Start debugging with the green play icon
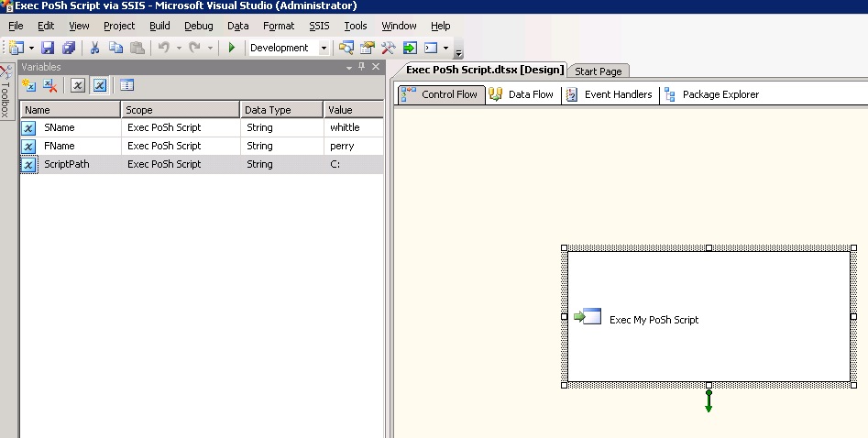 pos(231,49)
